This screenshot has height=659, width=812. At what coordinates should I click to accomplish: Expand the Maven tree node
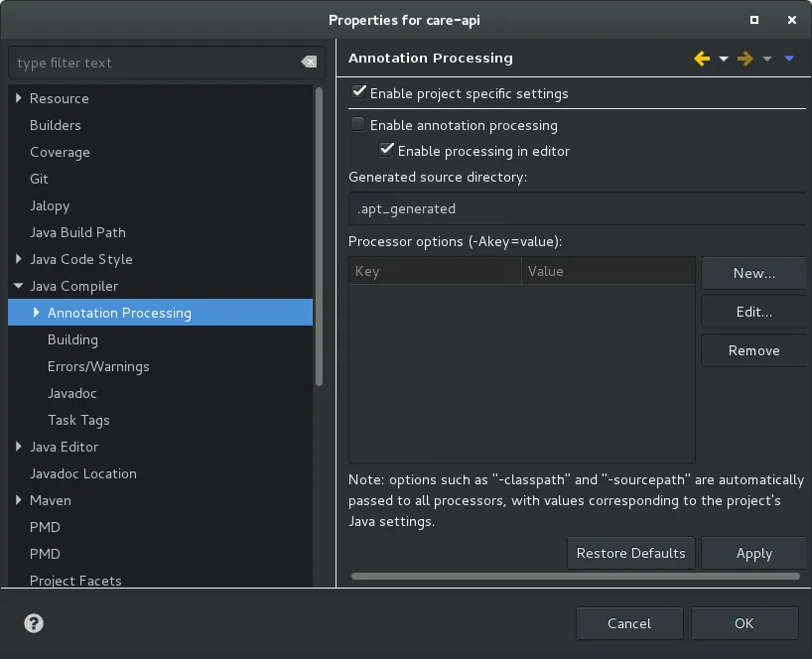click(19, 500)
